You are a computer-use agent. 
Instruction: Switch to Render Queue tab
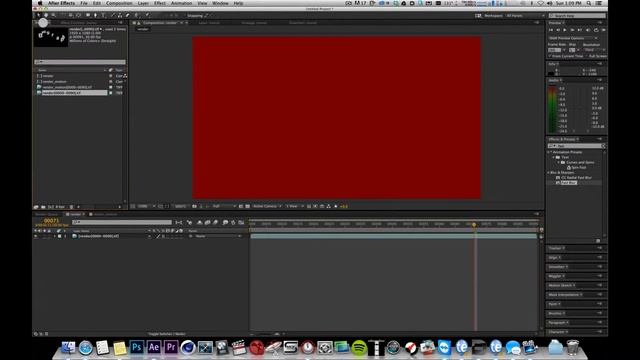(46, 214)
